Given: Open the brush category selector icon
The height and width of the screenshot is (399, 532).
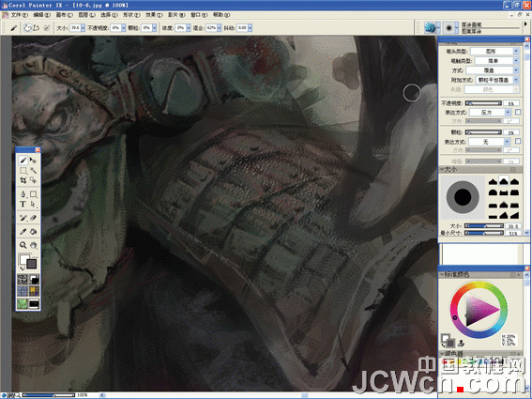Looking at the screenshot, I should click(x=431, y=28).
